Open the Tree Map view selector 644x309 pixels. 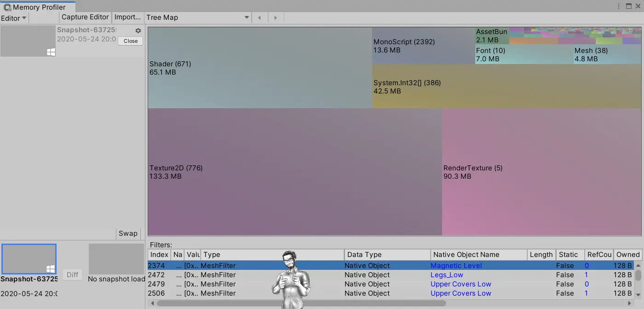coord(198,17)
